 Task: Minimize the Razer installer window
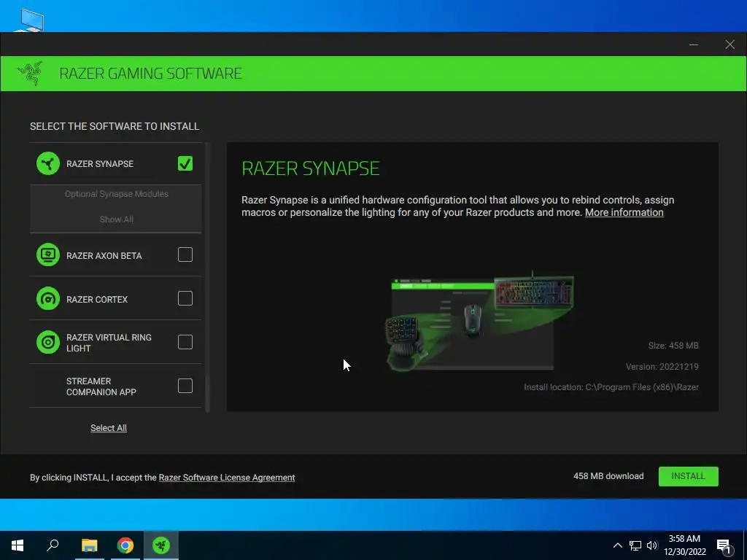click(x=694, y=44)
